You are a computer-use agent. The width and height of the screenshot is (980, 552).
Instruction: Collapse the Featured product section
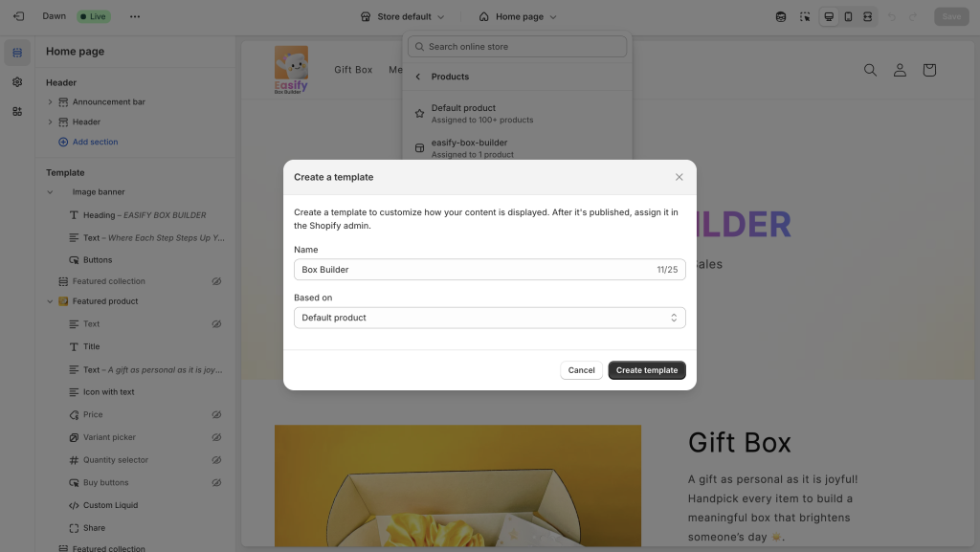click(x=50, y=301)
